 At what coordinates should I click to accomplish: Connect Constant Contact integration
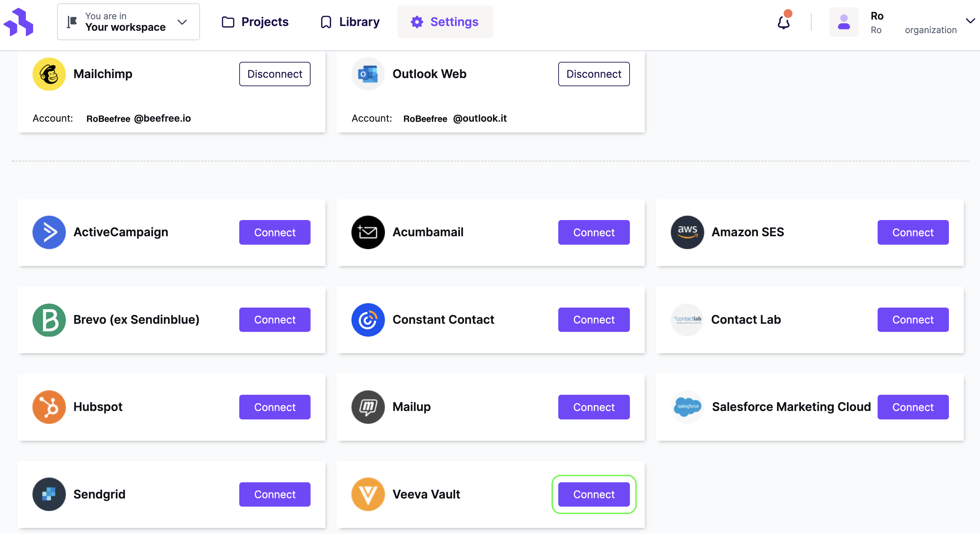(x=593, y=320)
